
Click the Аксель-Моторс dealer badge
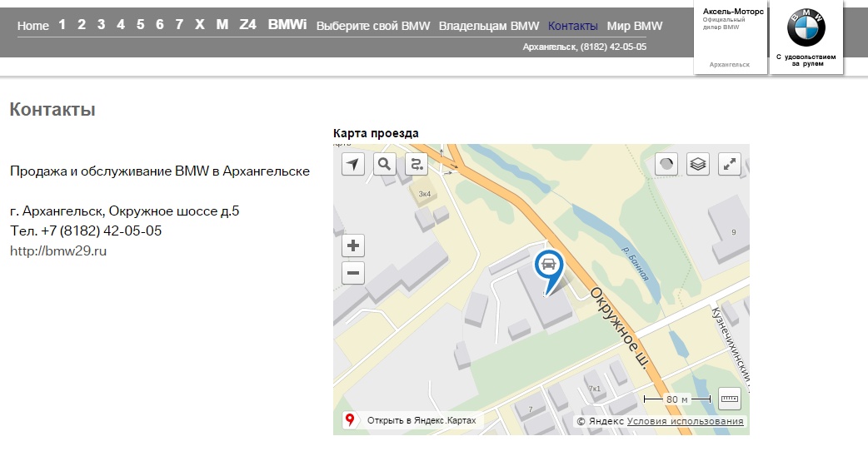coord(731,37)
